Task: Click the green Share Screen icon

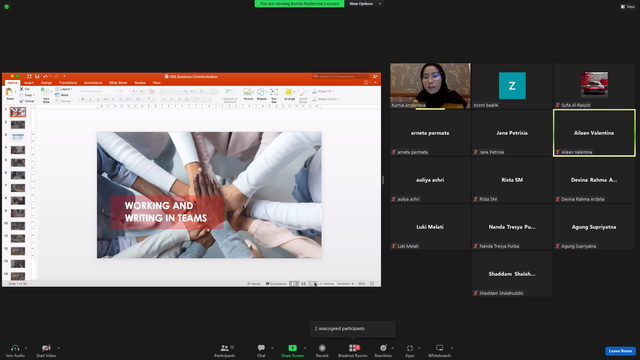Action: [x=292, y=348]
